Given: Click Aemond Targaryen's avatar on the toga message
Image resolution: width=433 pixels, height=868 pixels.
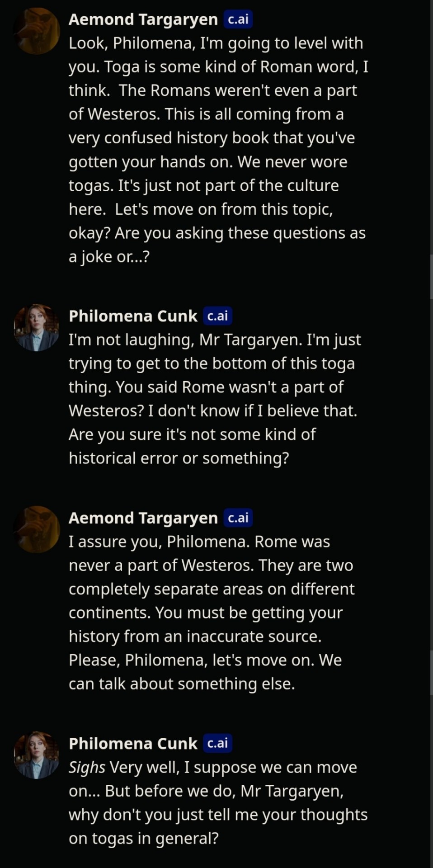Looking at the screenshot, I should pos(37,31).
